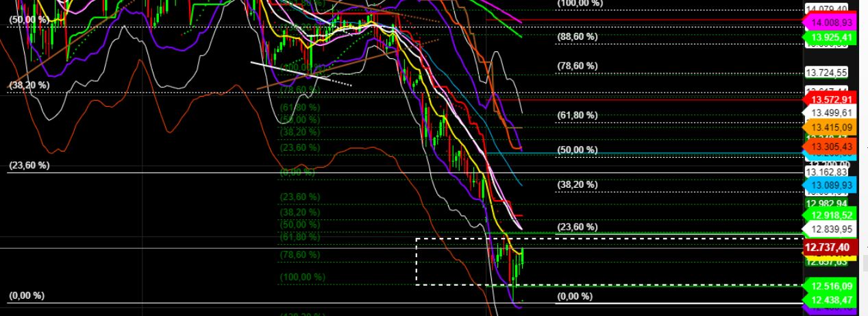Select the green 12.982,94 price label

828,204
